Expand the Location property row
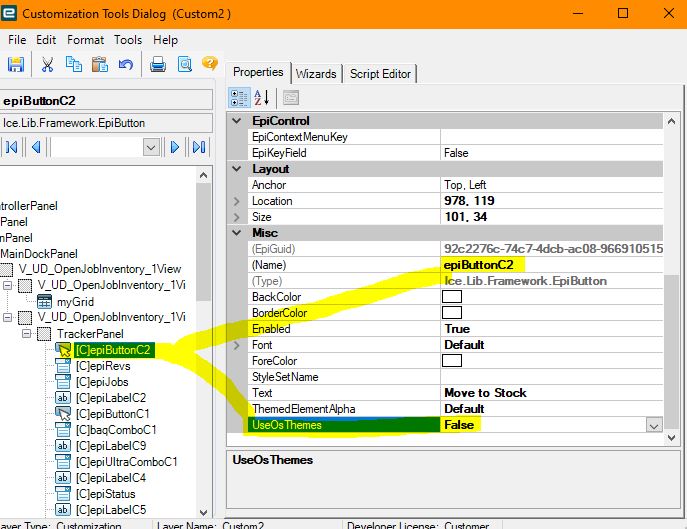687x529 pixels. click(237, 201)
